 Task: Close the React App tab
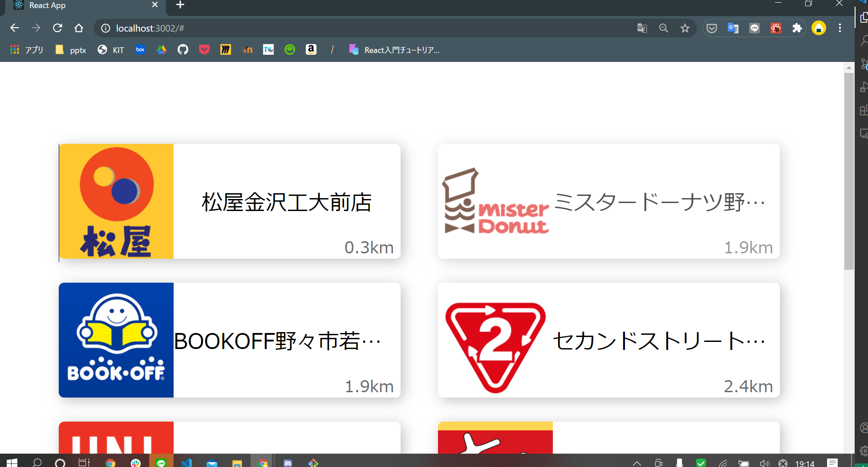155,5
